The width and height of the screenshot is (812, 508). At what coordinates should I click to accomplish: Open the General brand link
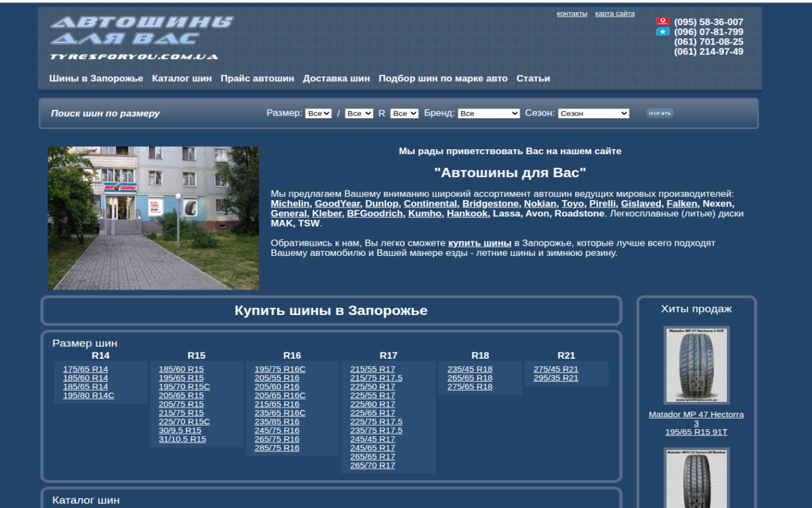[289, 213]
